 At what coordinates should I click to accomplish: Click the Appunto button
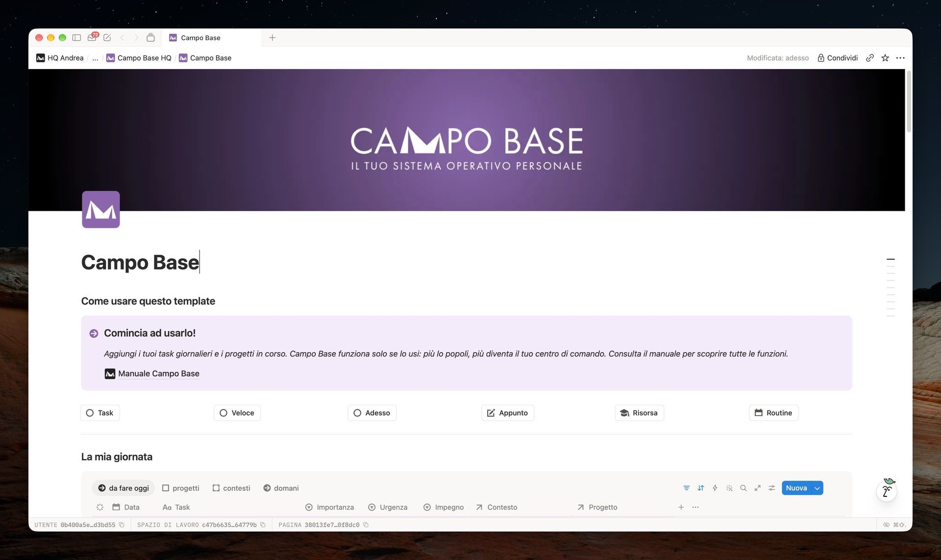[508, 413]
